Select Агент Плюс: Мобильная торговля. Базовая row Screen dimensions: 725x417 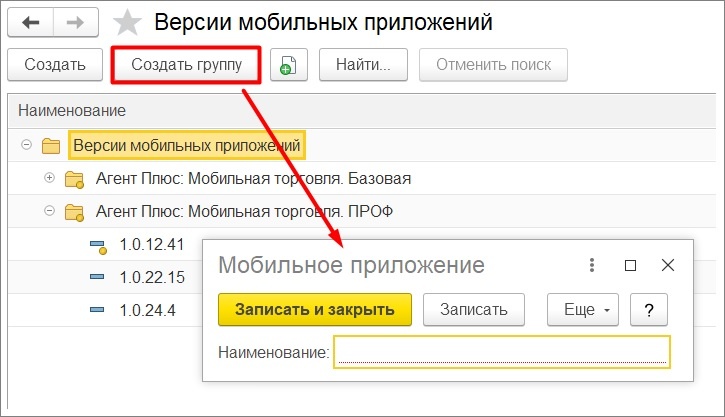click(253, 178)
